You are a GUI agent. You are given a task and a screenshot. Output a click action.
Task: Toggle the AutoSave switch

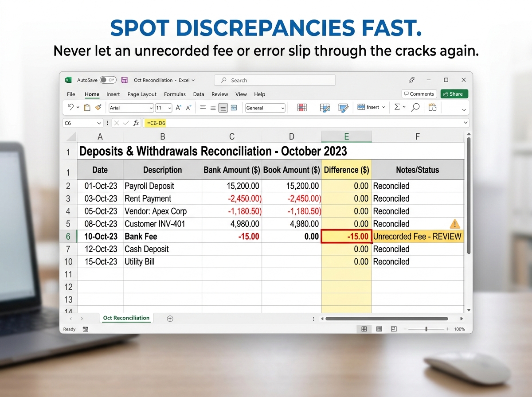point(108,80)
